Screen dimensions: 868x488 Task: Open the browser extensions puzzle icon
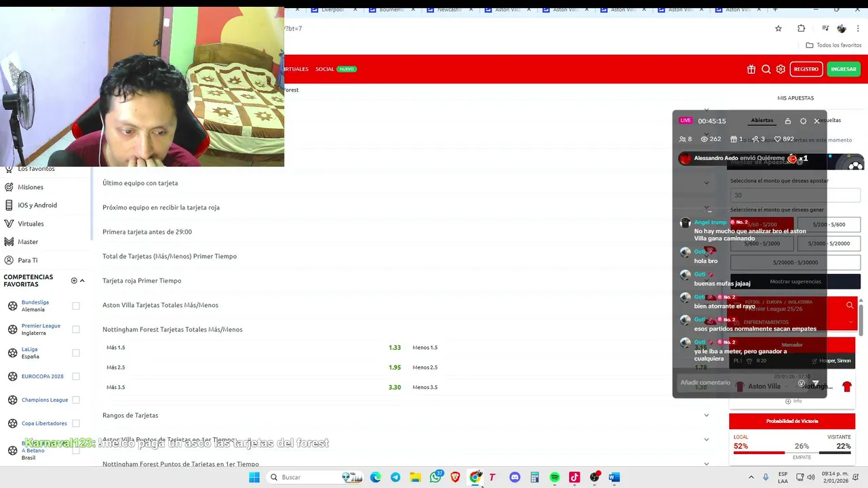tap(802, 28)
